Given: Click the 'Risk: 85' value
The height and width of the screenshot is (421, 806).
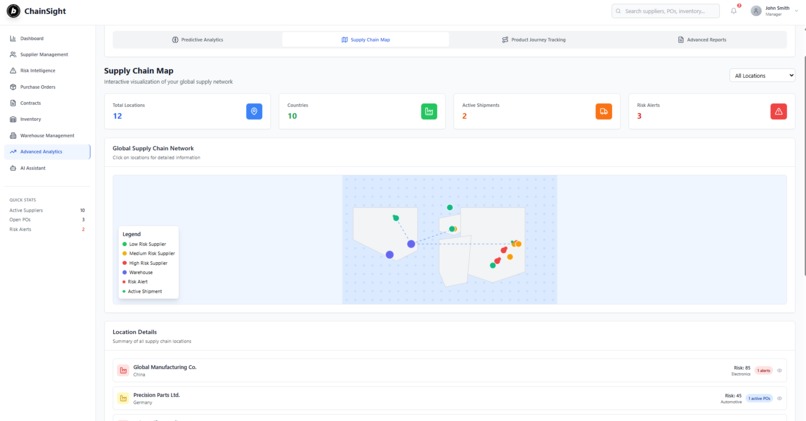Looking at the screenshot, I should [x=742, y=368].
